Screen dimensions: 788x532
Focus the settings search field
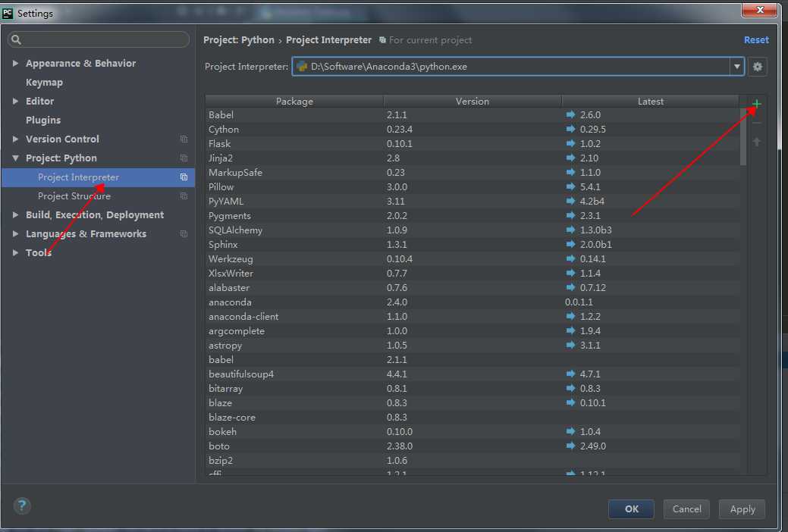(99, 39)
